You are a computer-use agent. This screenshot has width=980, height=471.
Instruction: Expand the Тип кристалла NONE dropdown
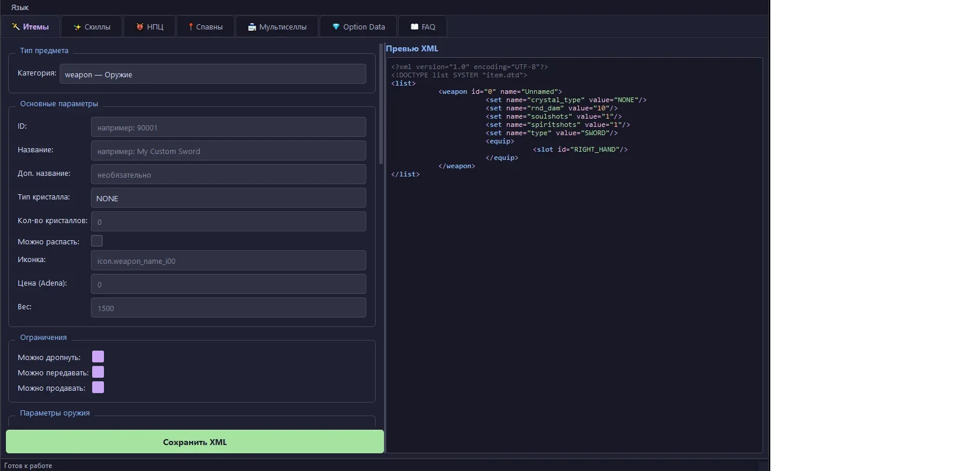point(229,198)
